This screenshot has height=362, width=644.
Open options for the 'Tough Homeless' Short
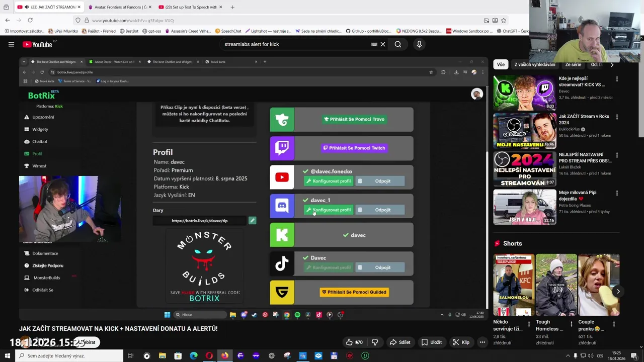(571, 324)
